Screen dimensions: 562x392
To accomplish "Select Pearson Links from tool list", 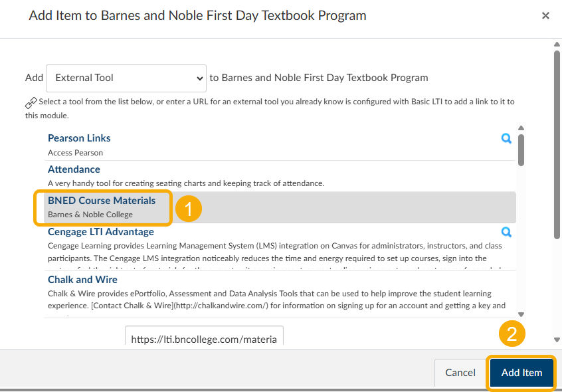I will pos(79,138).
